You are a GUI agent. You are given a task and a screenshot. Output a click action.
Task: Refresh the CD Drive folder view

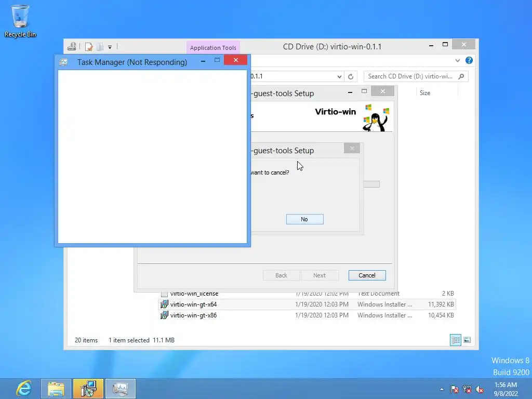point(351,76)
